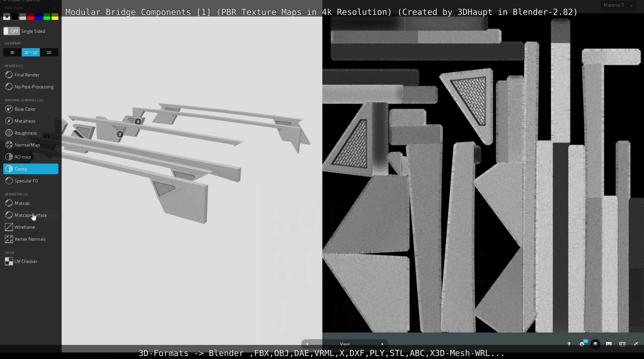Toggle Single Sided OFF switch

pos(12,31)
